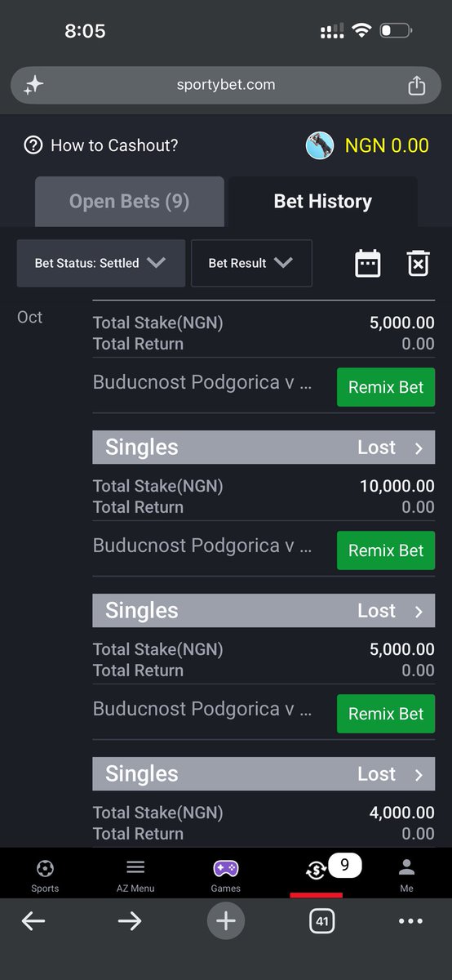Open the browser tabs counter showing 41

coord(322,922)
